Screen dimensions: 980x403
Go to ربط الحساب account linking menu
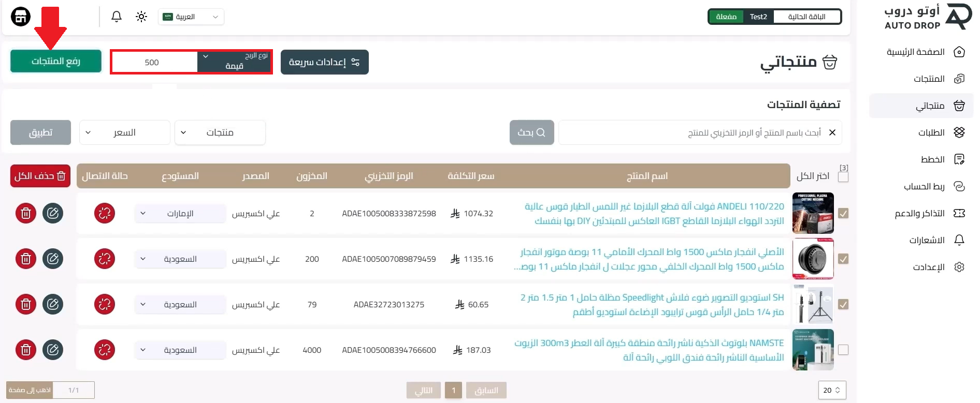[925, 186]
